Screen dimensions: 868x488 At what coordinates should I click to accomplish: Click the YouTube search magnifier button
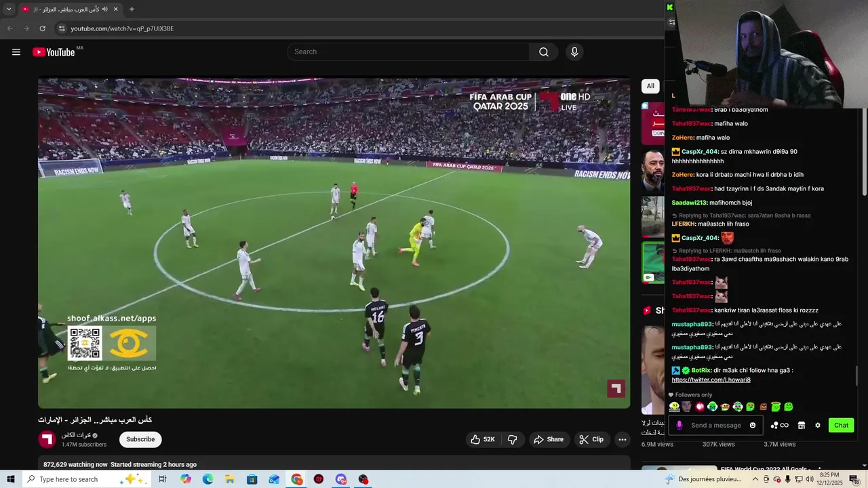544,52
